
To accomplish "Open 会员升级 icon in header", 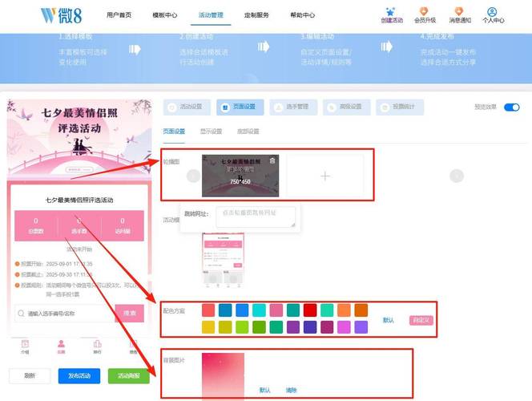I will point(425,15).
